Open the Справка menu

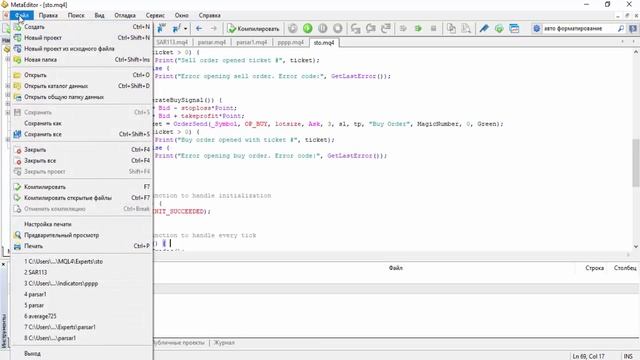210,16
